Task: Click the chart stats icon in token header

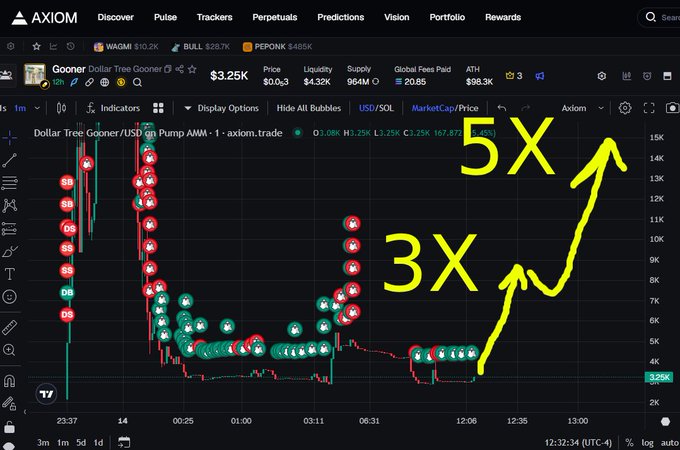Action: click(x=627, y=76)
